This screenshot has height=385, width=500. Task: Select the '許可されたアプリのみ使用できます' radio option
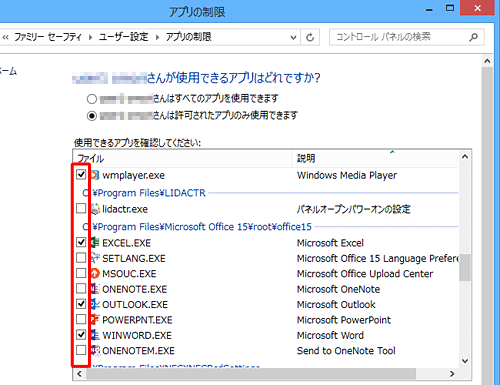point(92,116)
